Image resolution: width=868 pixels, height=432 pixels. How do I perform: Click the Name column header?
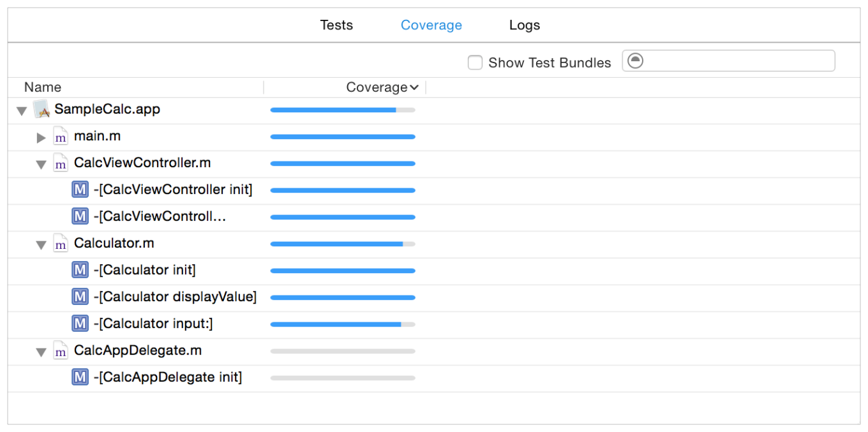42,87
